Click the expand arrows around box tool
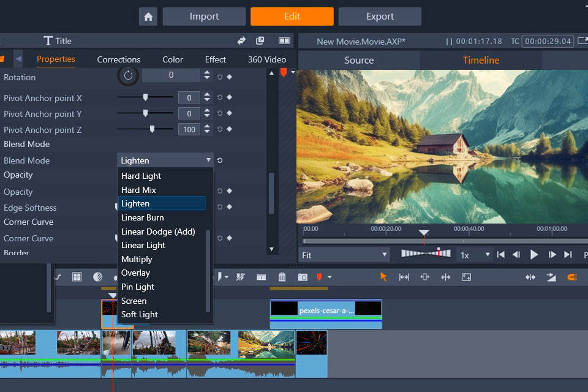588x392 pixels. tap(425, 277)
